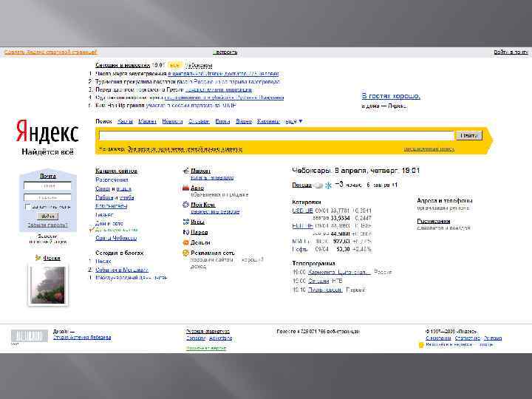Image resolution: width=532 pixels, height=399 pixels.
Task: Click the Народ service icon
Action: click(x=185, y=232)
